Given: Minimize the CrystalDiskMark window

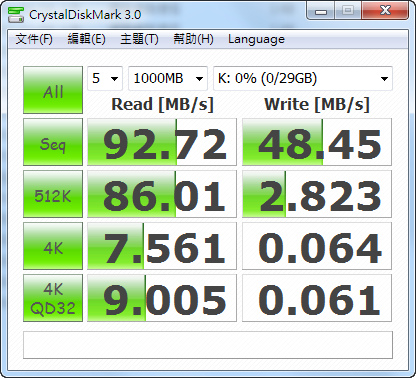Looking at the screenshot, I should click(x=321, y=11).
